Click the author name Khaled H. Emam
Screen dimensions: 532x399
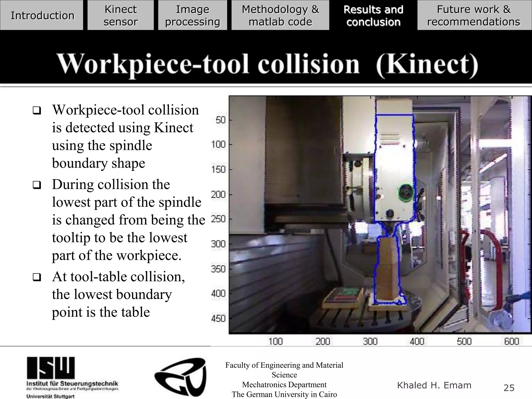pos(434,385)
